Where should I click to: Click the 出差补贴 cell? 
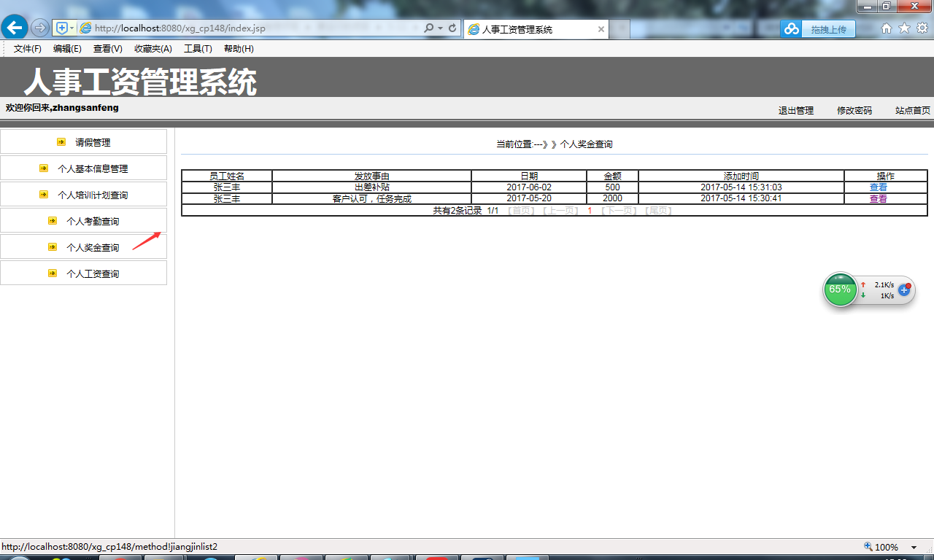(x=372, y=187)
